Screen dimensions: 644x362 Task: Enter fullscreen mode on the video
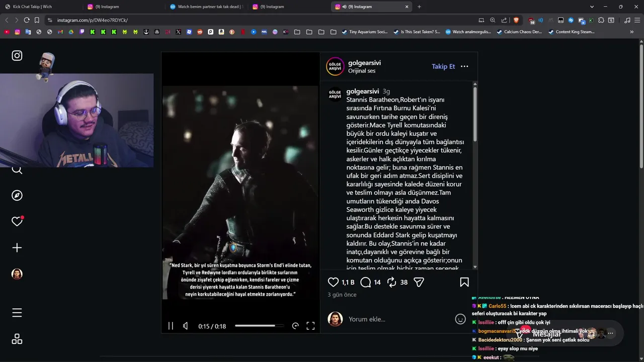coord(310,326)
